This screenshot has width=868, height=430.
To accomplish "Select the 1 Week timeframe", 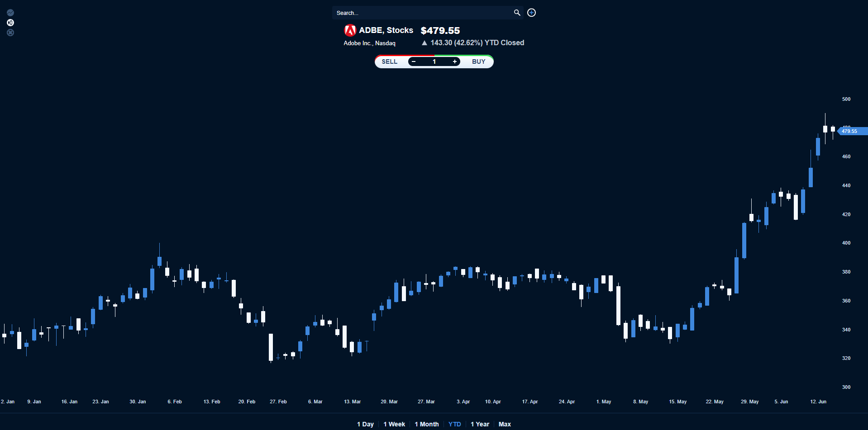I will (x=394, y=424).
